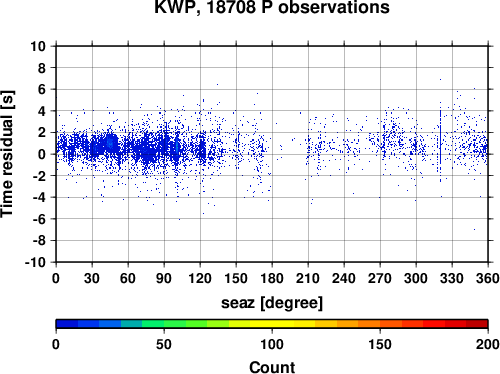Click the y-axis tick label -10
This screenshot has height=374, width=500.
click(35, 262)
